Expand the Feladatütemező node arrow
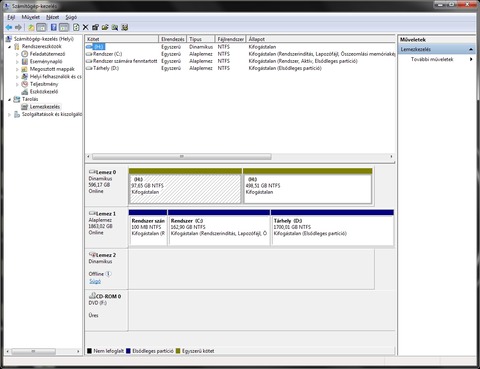480x369 pixels. [x=17, y=54]
